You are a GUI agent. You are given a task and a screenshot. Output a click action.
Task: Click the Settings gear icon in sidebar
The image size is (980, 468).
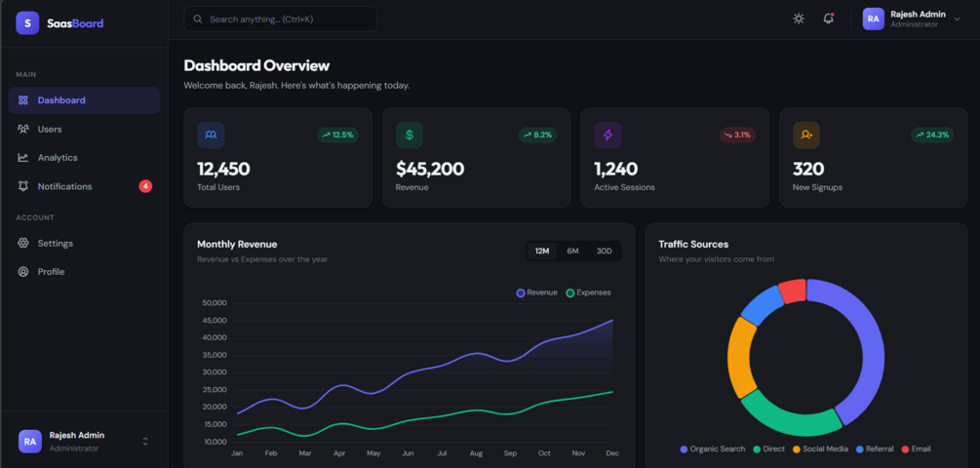23,243
